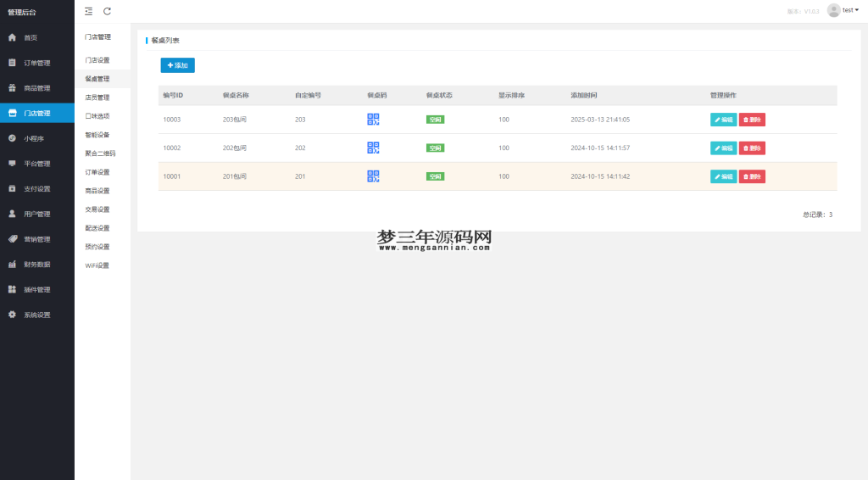Click the home icon beside 首页
Screen dimensions: 868x480
click(x=12, y=37)
